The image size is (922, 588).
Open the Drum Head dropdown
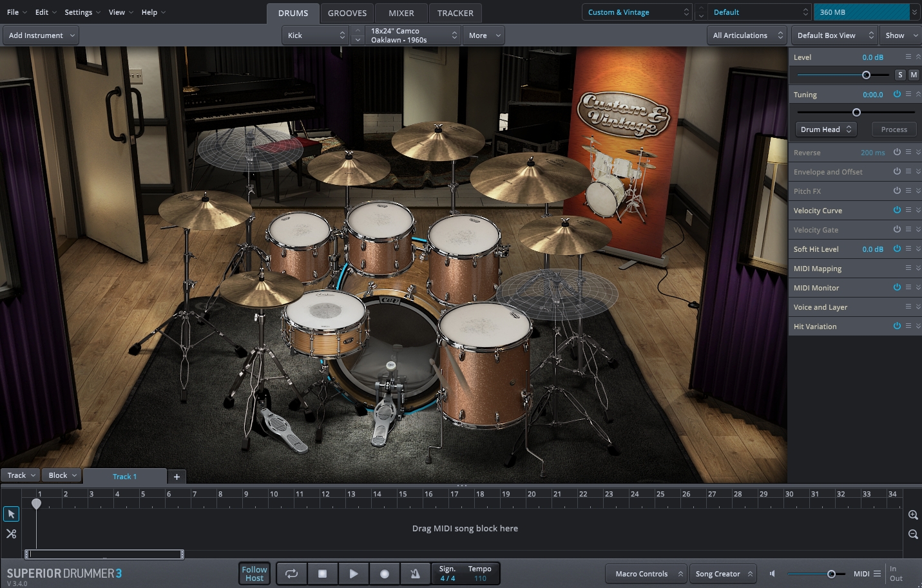click(825, 129)
